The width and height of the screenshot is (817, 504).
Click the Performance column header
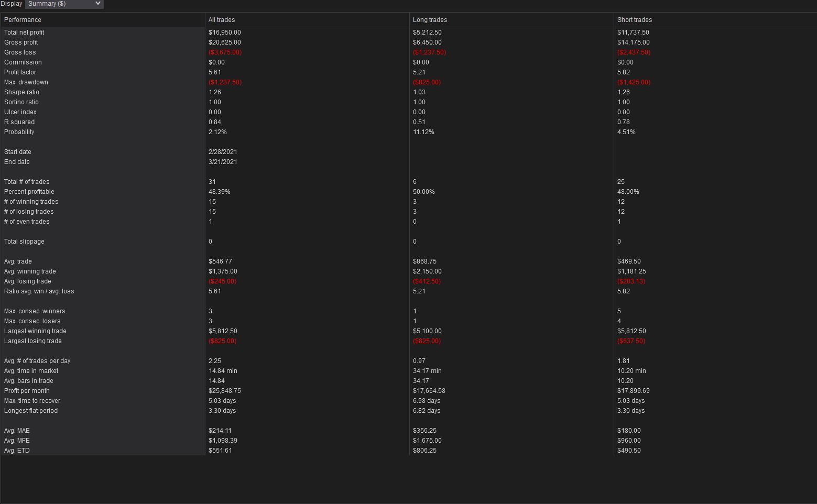pyautogui.click(x=103, y=20)
